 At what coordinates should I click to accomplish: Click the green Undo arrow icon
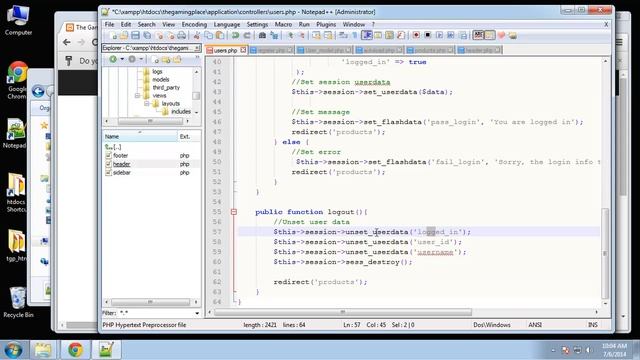[235, 36]
